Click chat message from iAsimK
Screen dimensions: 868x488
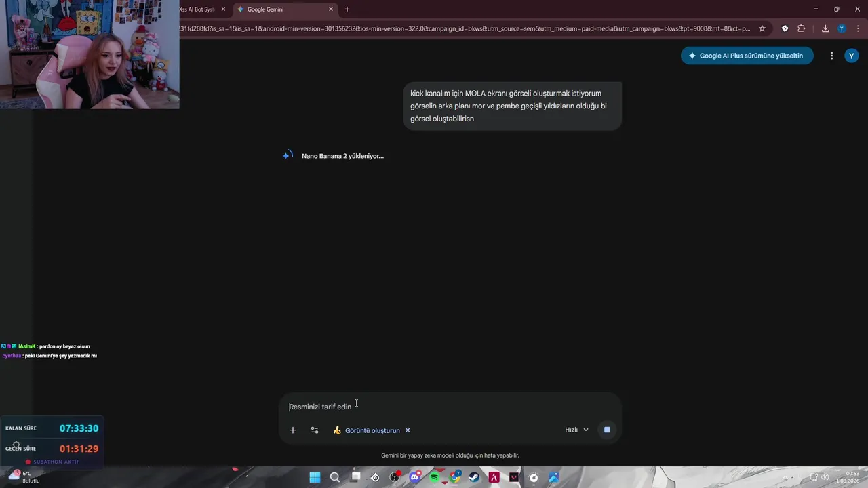pos(46,346)
